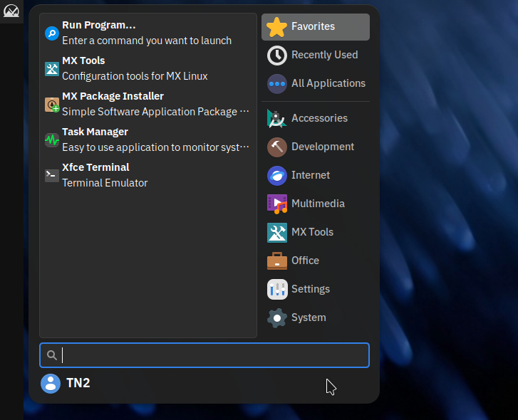Screen dimensions: 518x420
Task: Click the search magnifier inside the search box
Action: pos(51,355)
